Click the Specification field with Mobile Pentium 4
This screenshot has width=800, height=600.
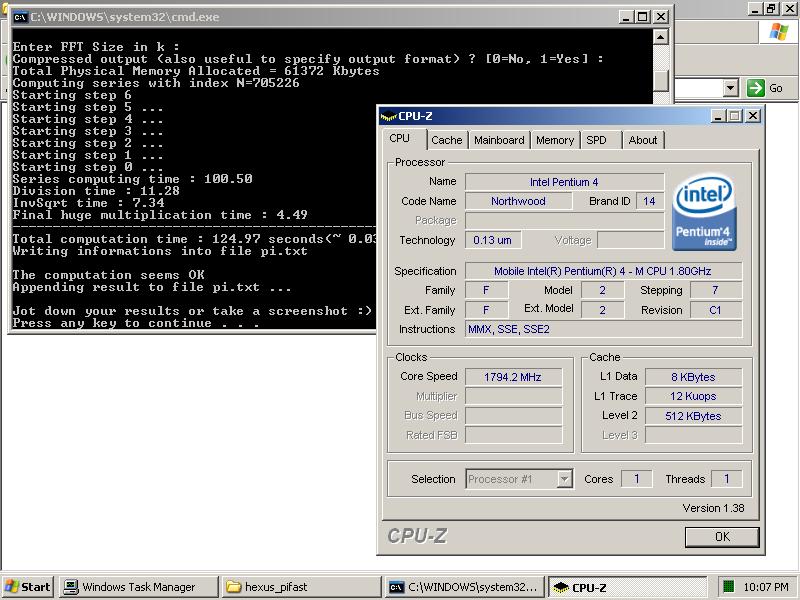(603, 271)
